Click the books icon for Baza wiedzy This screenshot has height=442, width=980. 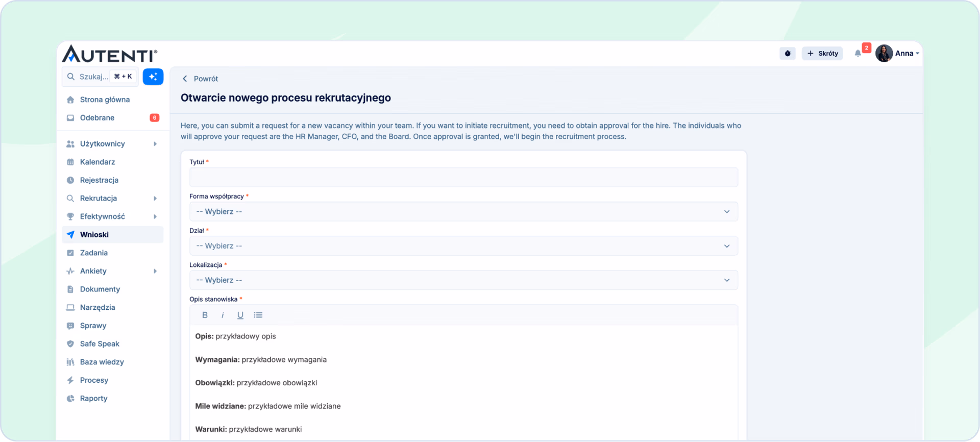pos(70,362)
